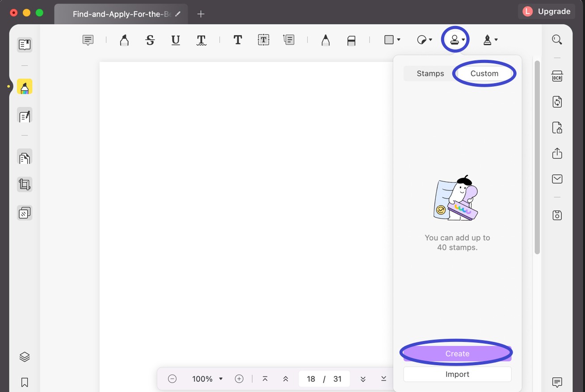585x392 pixels.
Task: Open the zoom percentage dropdown
Action: [x=207, y=379]
